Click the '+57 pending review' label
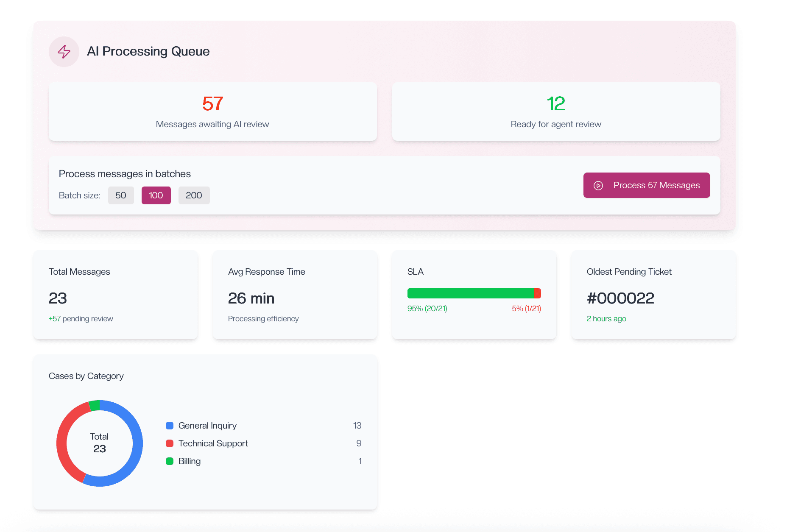 tap(81, 318)
